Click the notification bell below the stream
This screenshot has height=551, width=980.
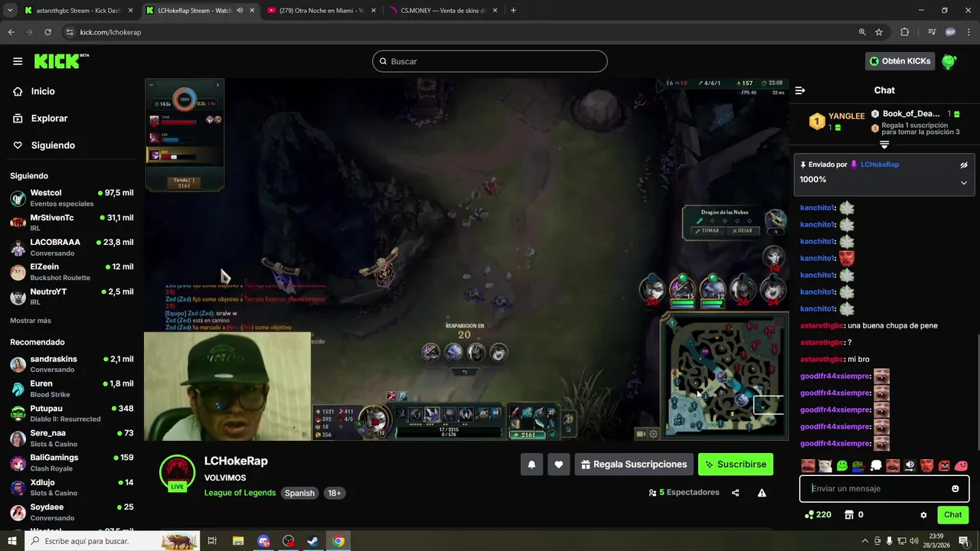pyautogui.click(x=531, y=465)
